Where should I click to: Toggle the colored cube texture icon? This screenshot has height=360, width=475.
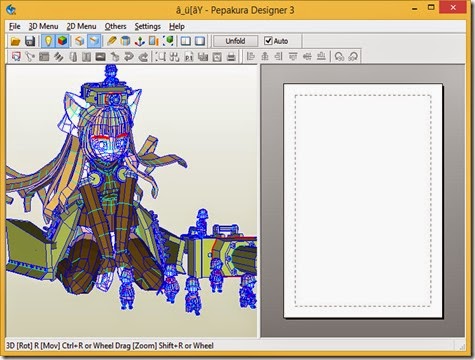(x=62, y=41)
